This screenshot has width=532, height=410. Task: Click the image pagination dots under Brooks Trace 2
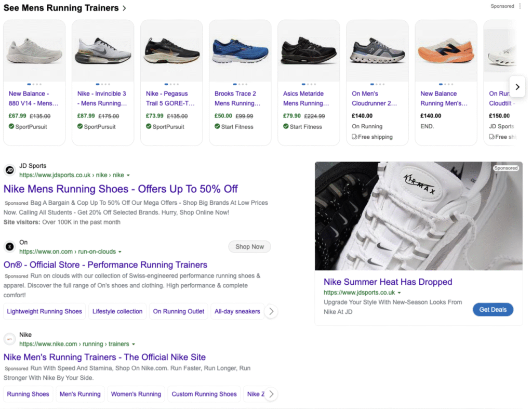[240, 84]
